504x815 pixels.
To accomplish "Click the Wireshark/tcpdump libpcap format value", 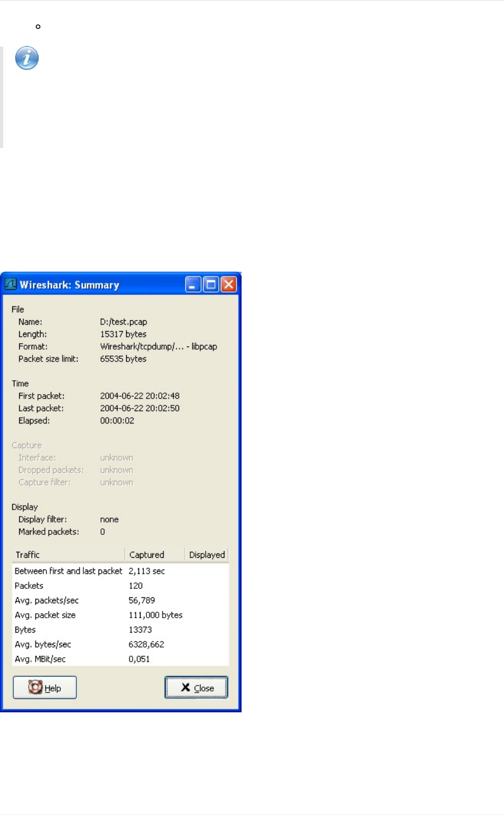I will pos(159,347).
